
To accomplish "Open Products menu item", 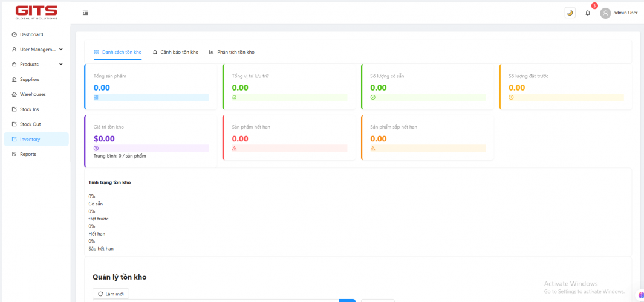I will (x=36, y=65).
